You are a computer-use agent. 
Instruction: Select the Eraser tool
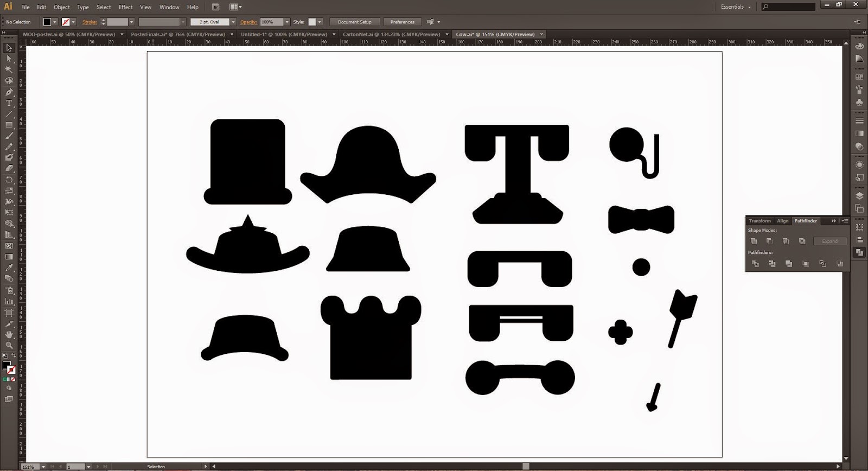pyautogui.click(x=9, y=168)
